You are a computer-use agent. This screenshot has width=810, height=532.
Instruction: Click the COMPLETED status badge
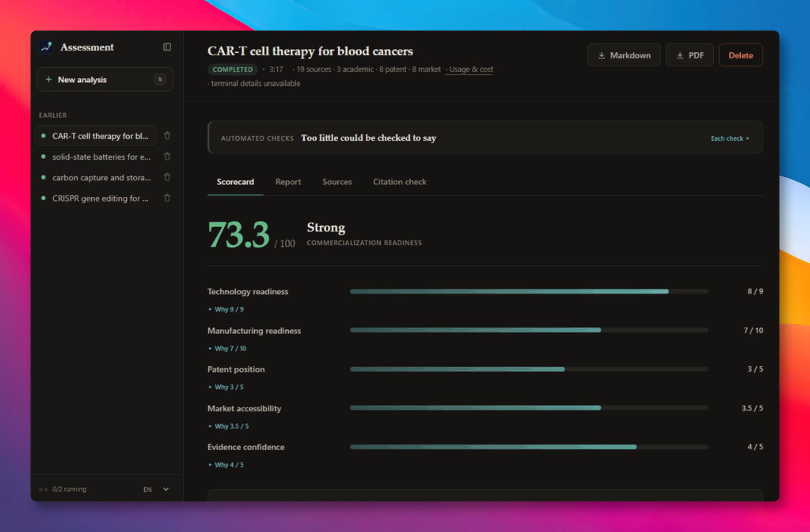(233, 69)
